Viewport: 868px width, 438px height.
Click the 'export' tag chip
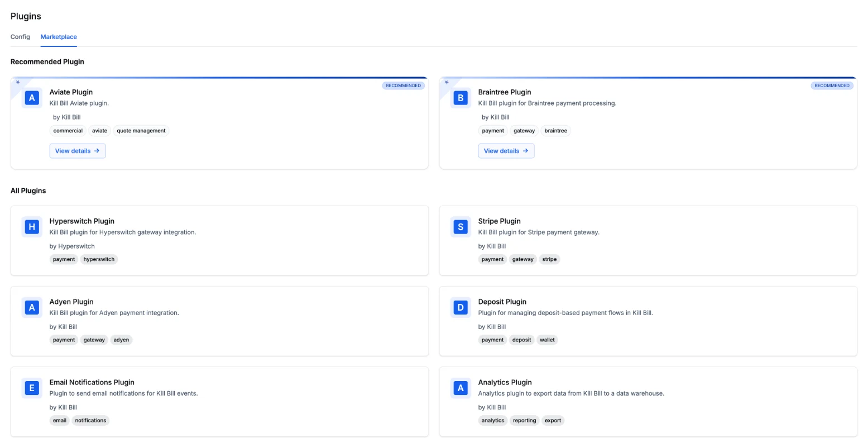click(553, 420)
